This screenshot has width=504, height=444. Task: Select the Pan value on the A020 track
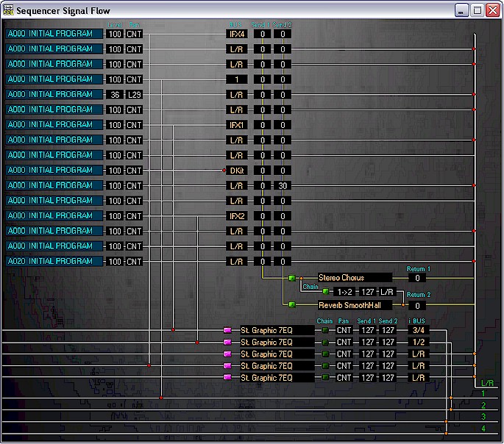[134, 262]
